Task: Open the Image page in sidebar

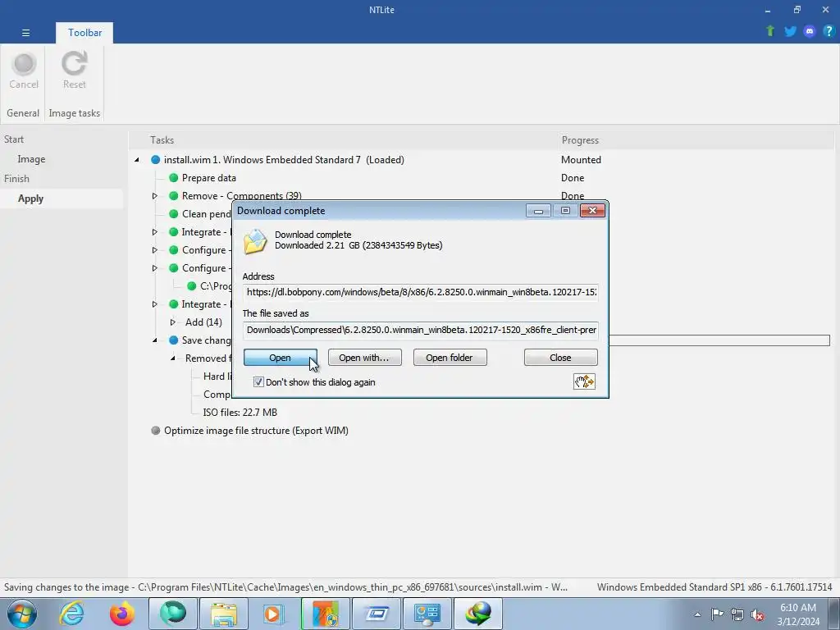Action: (x=31, y=159)
